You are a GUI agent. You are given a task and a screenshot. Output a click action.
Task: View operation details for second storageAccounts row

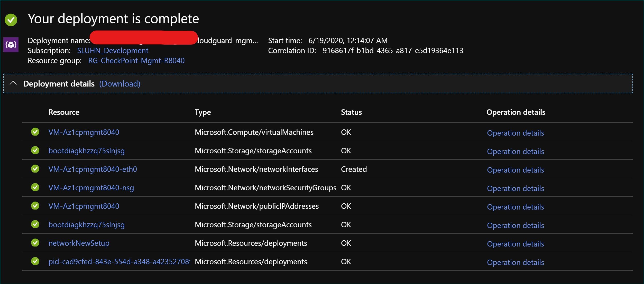click(516, 225)
